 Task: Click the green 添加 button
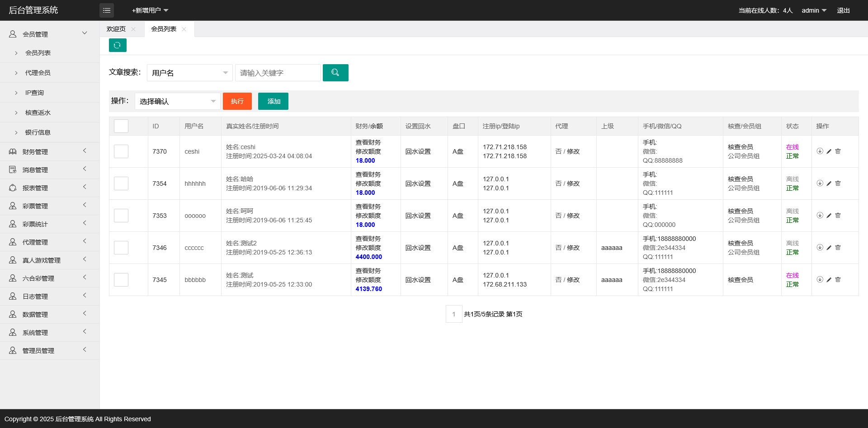coord(273,101)
